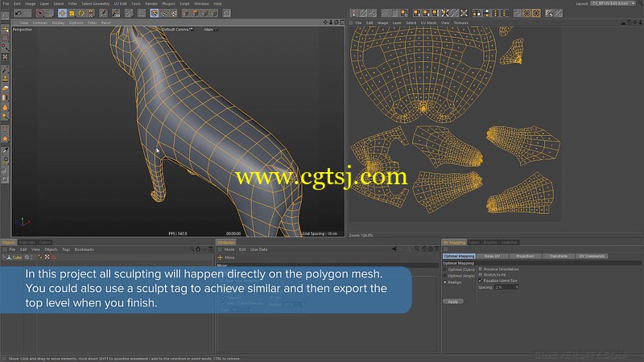644x362 pixels.
Task: Click the home icon in Objects manager
Action: tap(198, 249)
